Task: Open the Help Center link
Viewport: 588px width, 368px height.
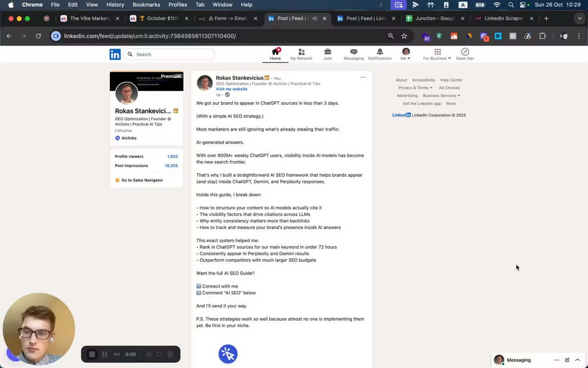Action: click(x=451, y=80)
